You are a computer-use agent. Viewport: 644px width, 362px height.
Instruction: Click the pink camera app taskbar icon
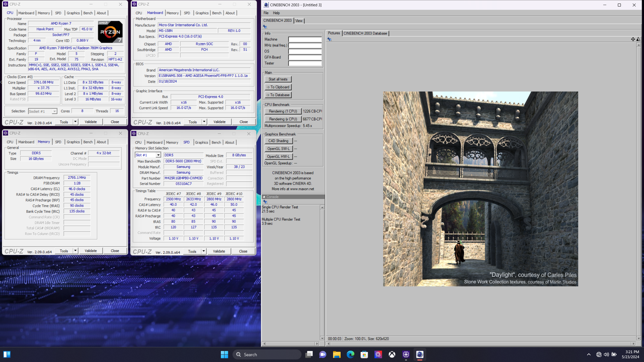click(378, 354)
